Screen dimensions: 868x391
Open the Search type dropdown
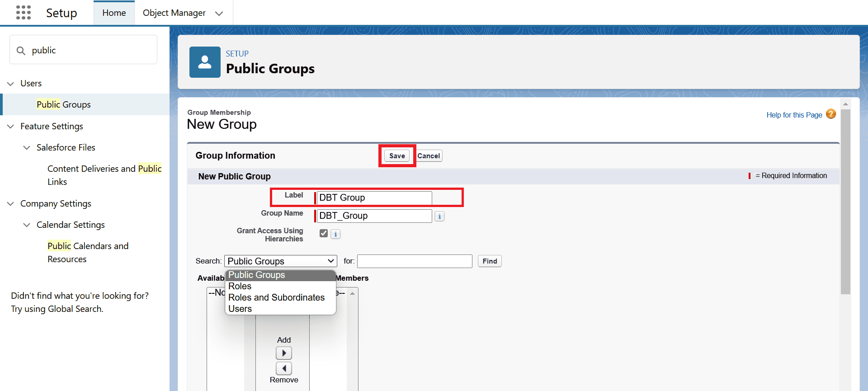pos(281,261)
